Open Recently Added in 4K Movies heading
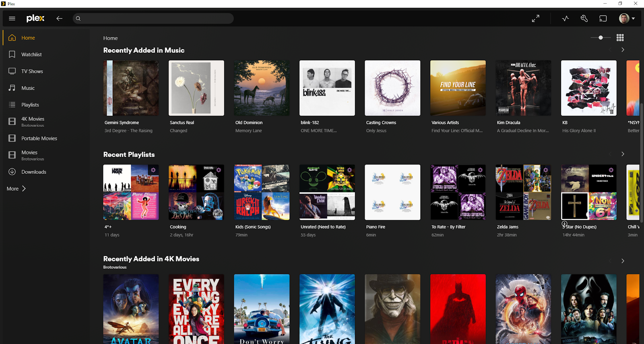The height and width of the screenshot is (344, 644). [151, 259]
